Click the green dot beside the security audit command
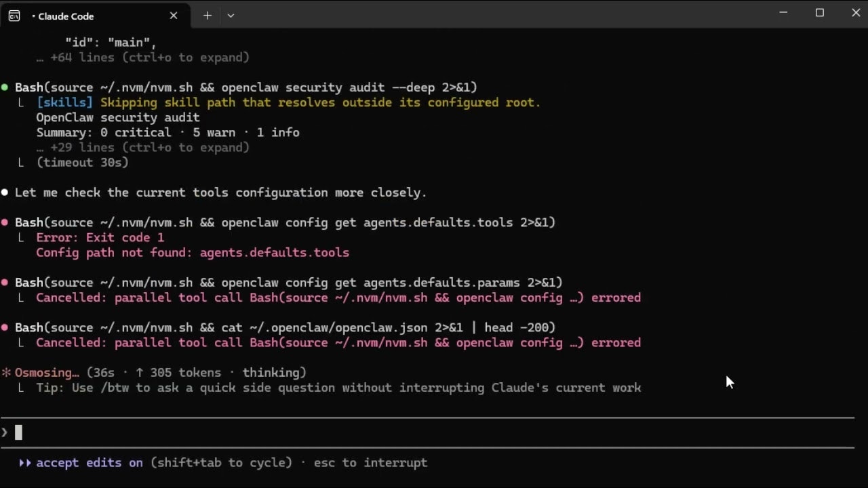Image resolution: width=868 pixels, height=488 pixels. (5, 87)
